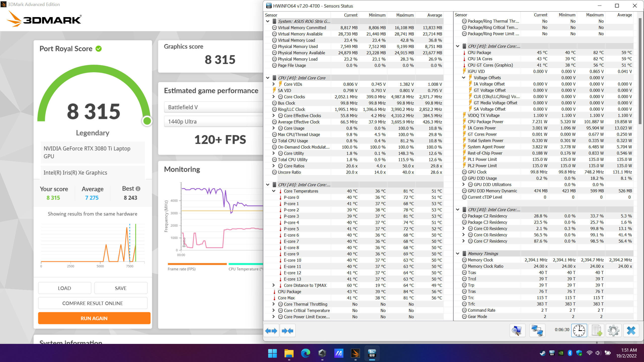Image resolution: width=644 pixels, height=362 pixels.
Task: Click the expand-columns double arrow button in HWiNFO
Action: 271,331
